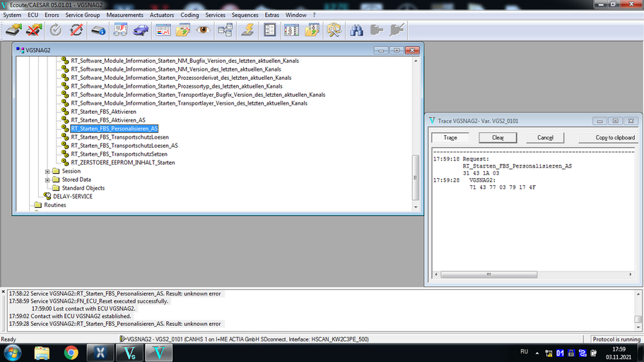Open the Windows Start button

12,353
